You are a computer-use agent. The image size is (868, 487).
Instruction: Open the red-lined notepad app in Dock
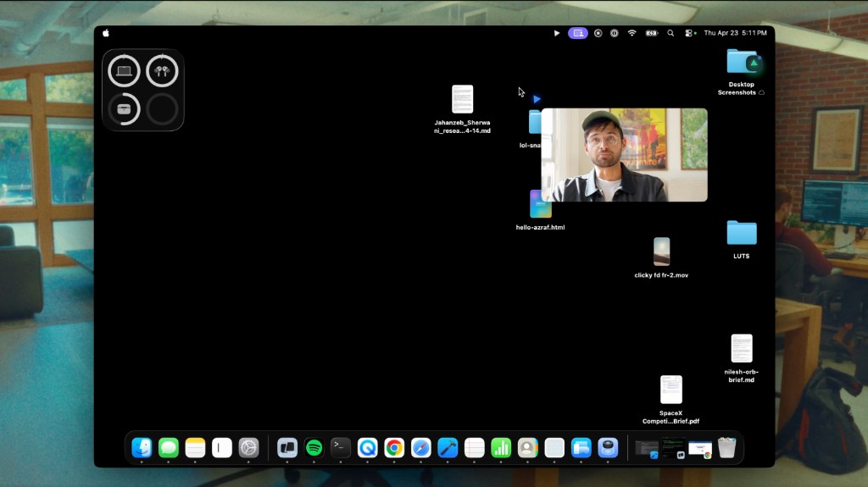tap(475, 448)
